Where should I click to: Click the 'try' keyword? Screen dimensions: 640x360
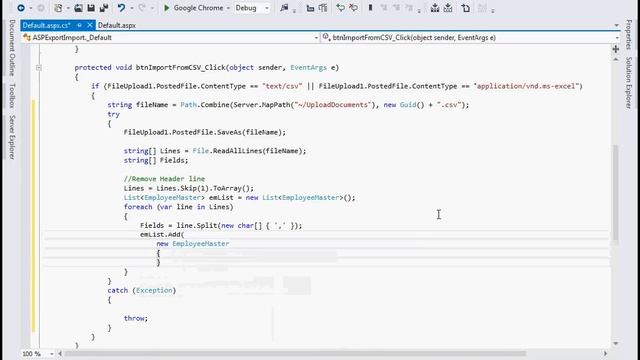(x=113, y=114)
